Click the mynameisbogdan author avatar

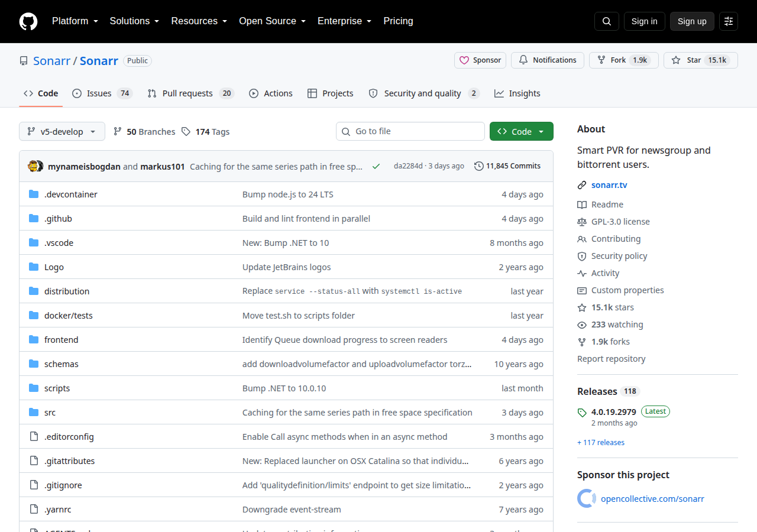point(33,166)
